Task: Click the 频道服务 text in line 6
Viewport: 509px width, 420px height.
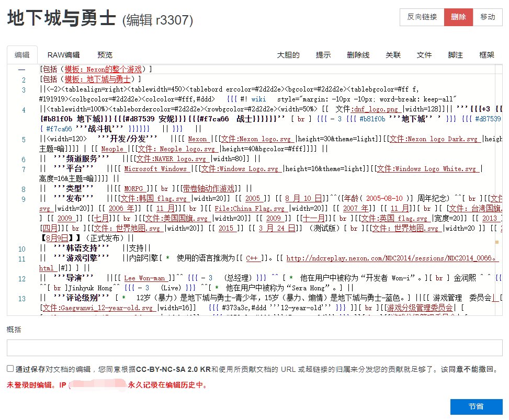Action: coord(82,158)
